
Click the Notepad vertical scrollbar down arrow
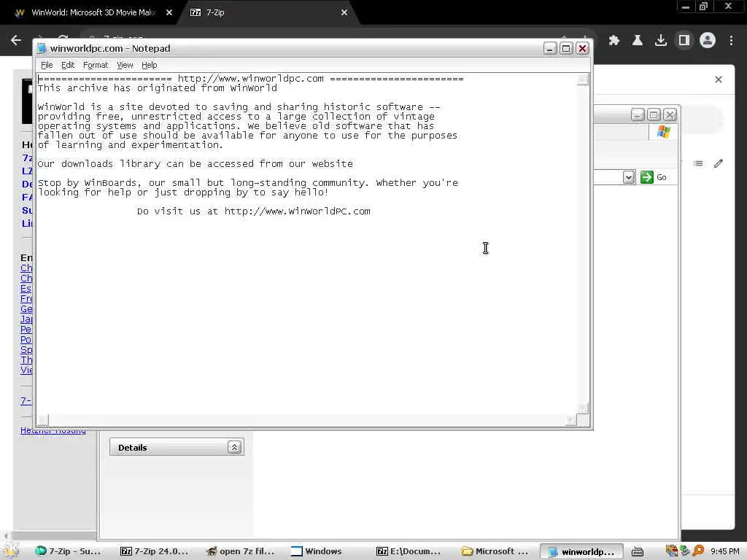point(583,408)
